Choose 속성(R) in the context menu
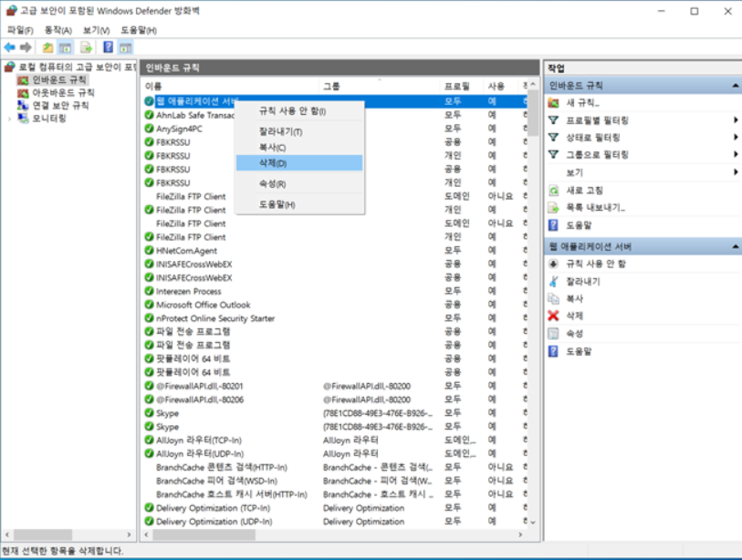 (299, 183)
